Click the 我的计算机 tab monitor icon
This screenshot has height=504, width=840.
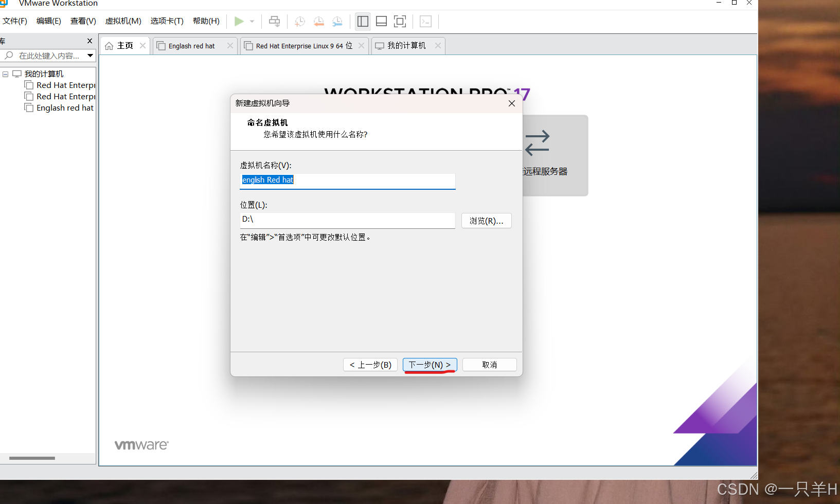[380, 46]
